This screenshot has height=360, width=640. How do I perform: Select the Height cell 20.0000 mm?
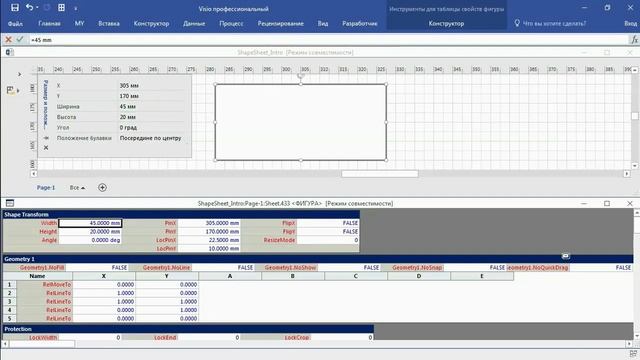pyautogui.click(x=90, y=232)
